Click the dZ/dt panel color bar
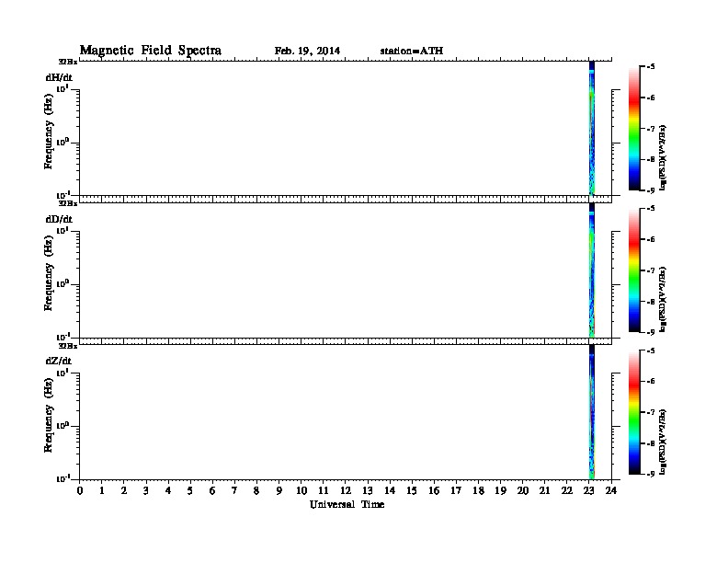 click(x=634, y=412)
